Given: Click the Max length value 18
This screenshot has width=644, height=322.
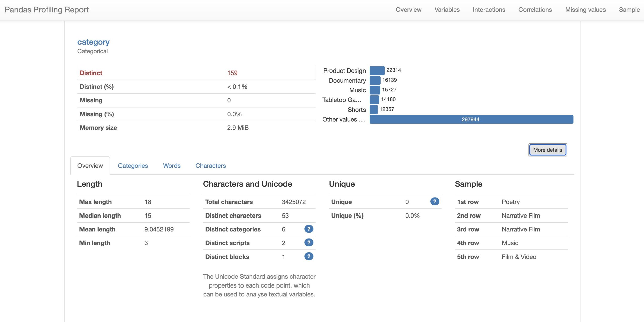Looking at the screenshot, I should (x=148, y=202).
